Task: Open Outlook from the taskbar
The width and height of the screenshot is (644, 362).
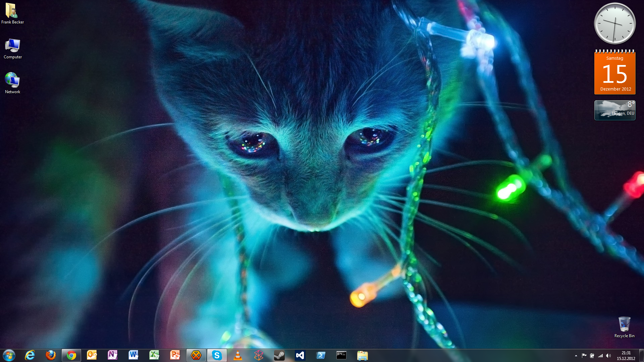Action: pyautogui.click(x=92, y=355)
